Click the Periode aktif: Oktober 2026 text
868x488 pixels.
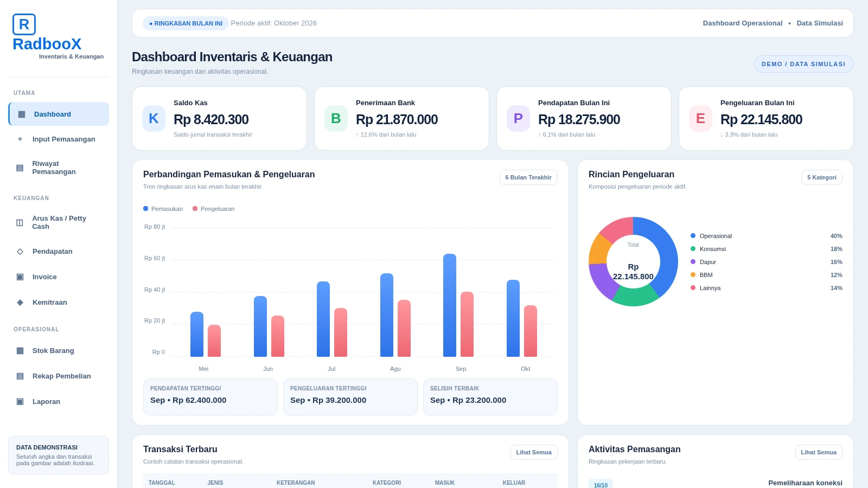tap(274, 23)
